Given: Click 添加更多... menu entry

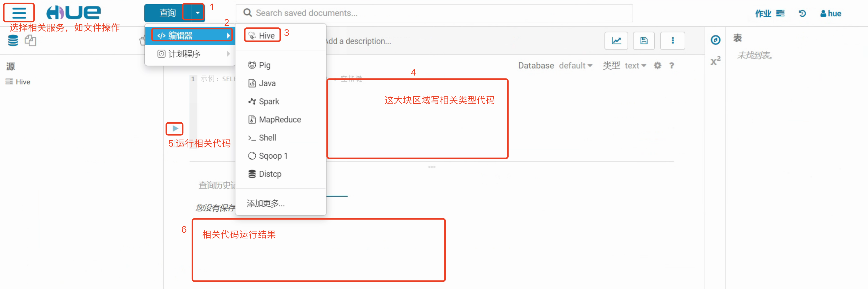Looking at the screenshot, I should (x=265, y=203).
